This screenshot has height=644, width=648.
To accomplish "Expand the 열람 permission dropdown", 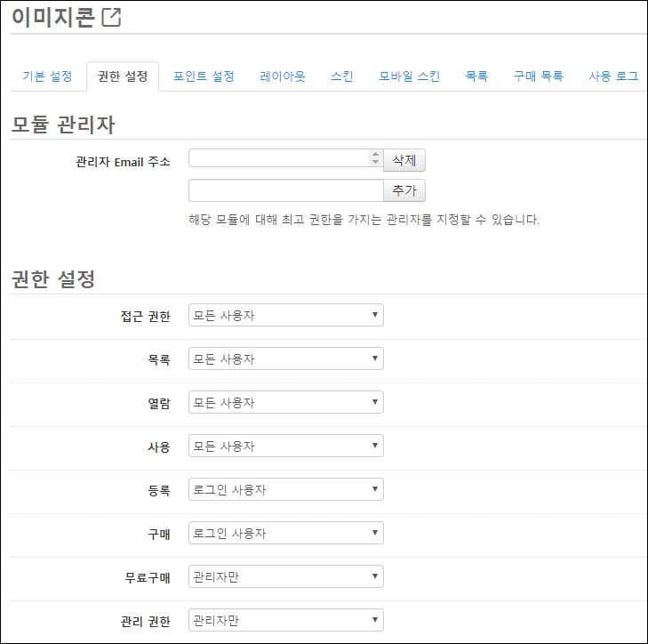I will 286,402.
